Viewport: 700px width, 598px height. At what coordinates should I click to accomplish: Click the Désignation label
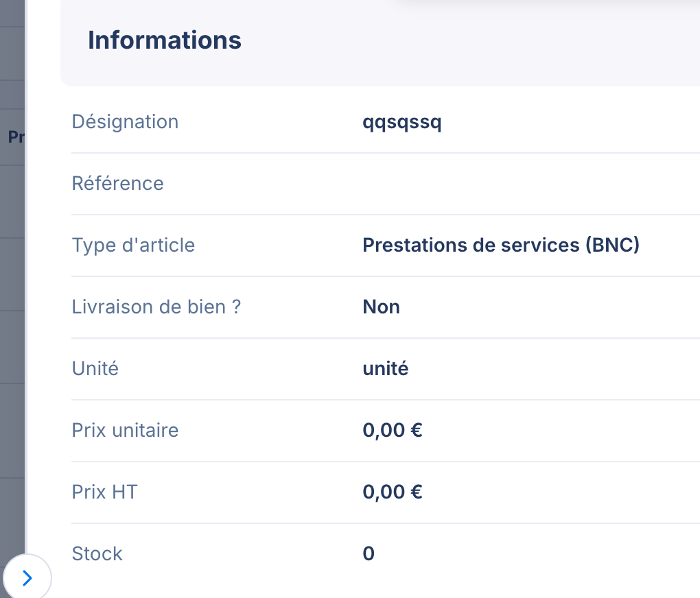pyautogui.click(x=125, y=122)
